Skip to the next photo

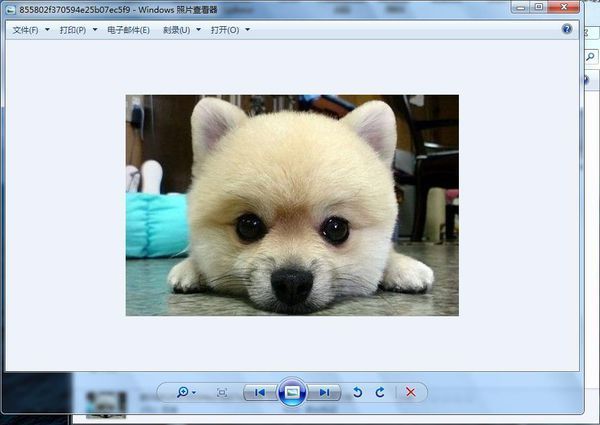[x=324, y=393]
